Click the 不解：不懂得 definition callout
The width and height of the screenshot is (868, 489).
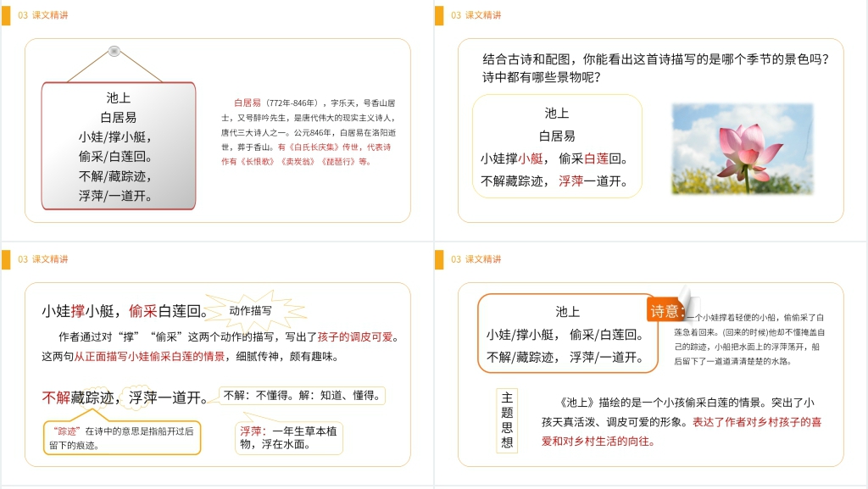click(x=303, y=395)
